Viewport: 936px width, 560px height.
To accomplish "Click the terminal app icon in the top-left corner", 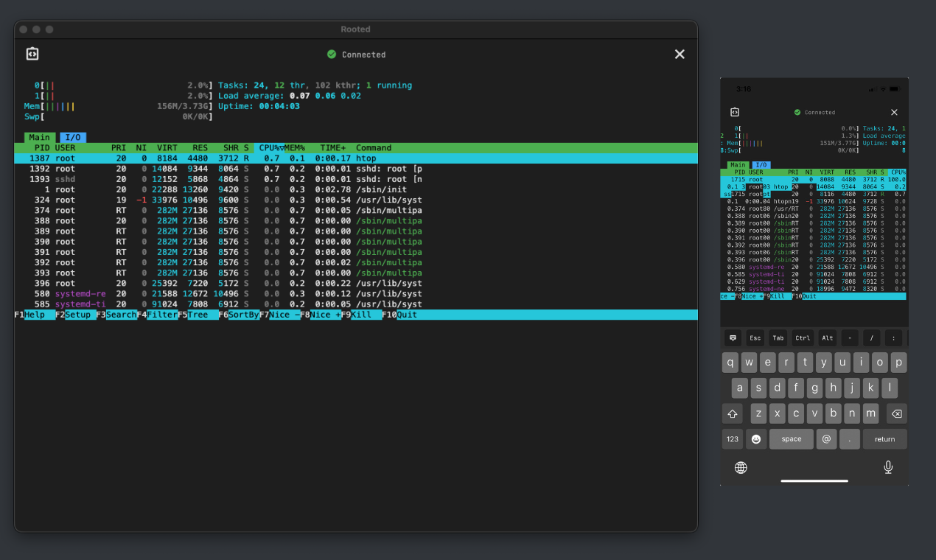I will click(31, 53).
